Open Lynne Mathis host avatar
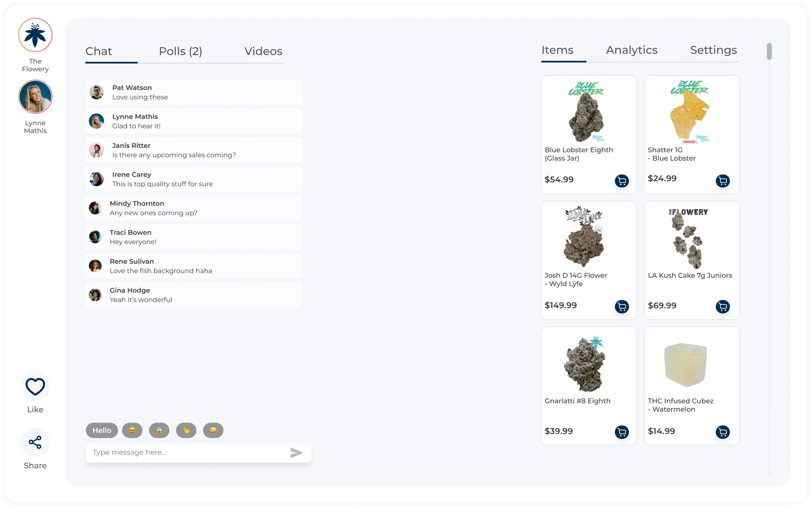The width and height of the screenshot is (812, 507). pos(35,97)
